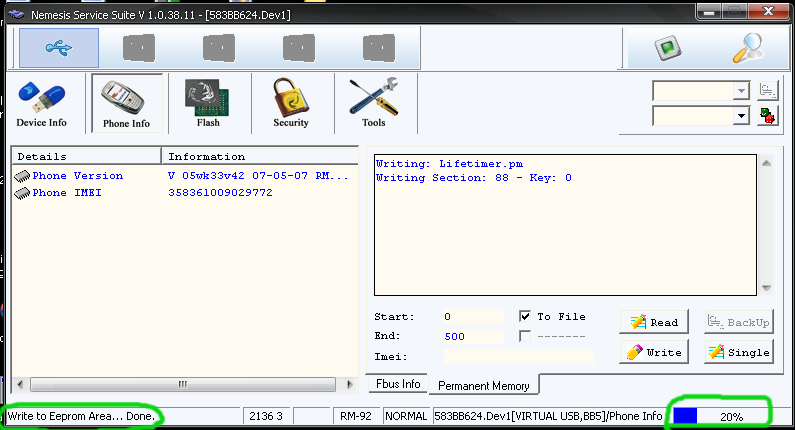This screenshot has height=430, width=795.
Task: Click the third greyed connection slot icon
Action: tap(219, 48)
